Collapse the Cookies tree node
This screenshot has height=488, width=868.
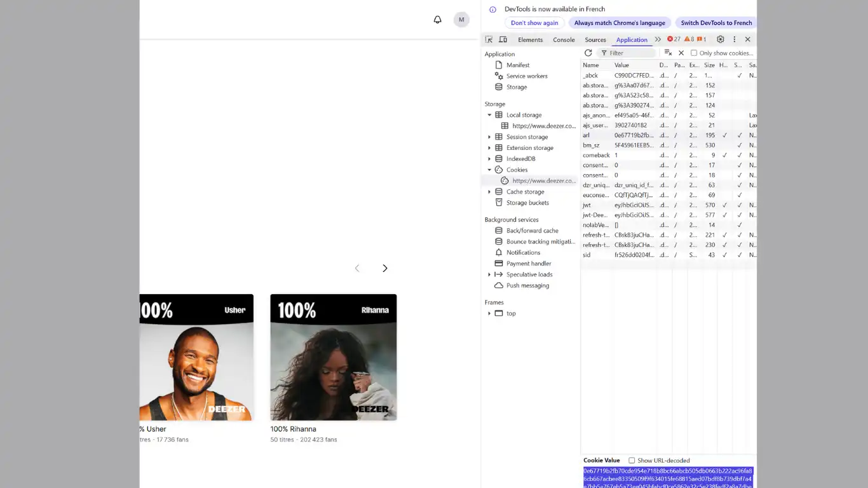coord(489,170)
